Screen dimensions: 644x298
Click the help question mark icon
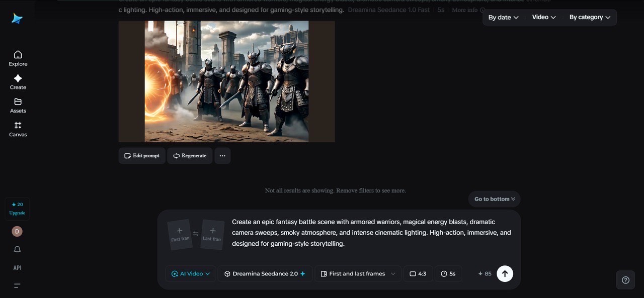coord(625,280)
